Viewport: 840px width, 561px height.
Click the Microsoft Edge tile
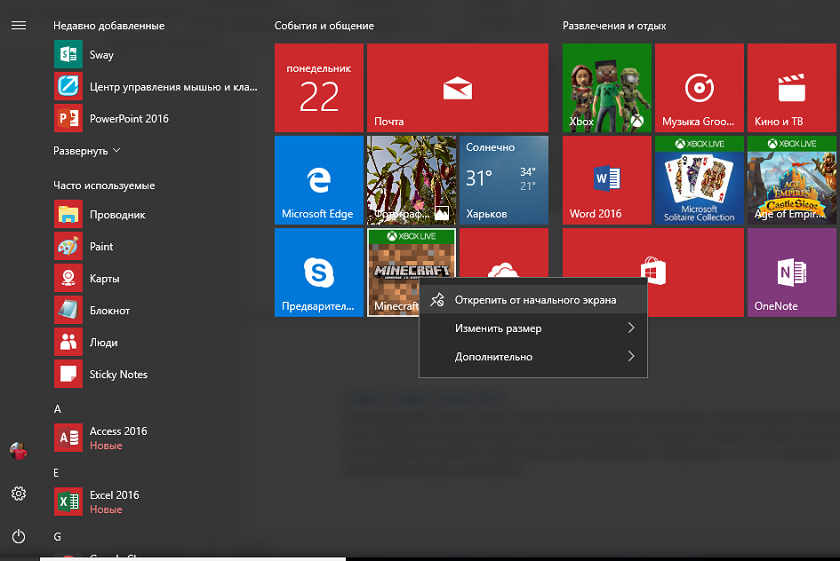[319, 180]
